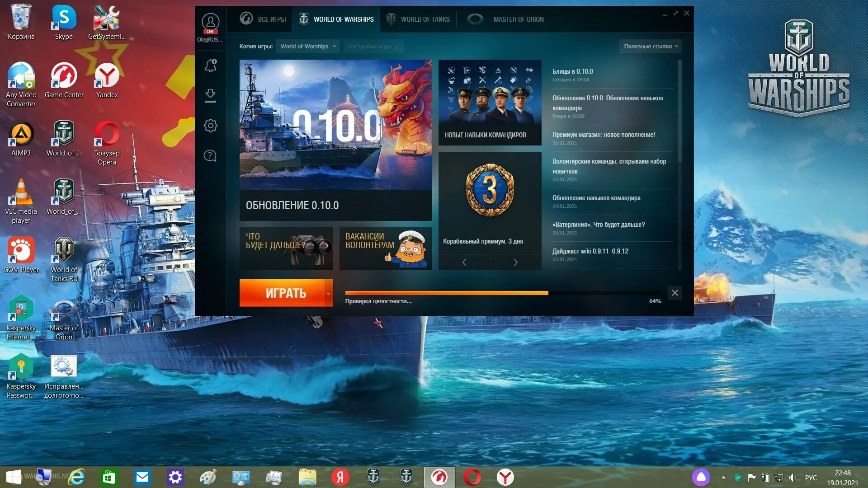The height and width of the screenshot is (488, 868).
Task: Expand the Полезные ссылки useful links dropdown
Action: [x=651, y=46]
